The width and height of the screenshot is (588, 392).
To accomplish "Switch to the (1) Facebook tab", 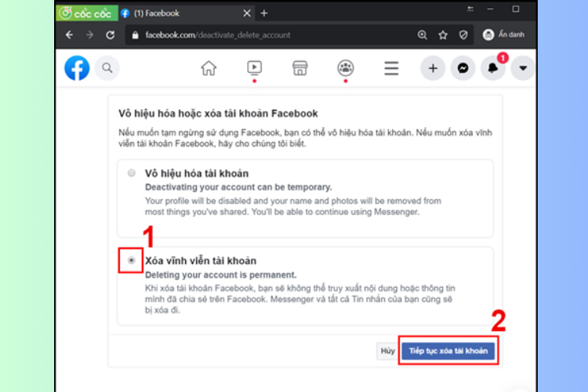I will click(x=186, y=13).
